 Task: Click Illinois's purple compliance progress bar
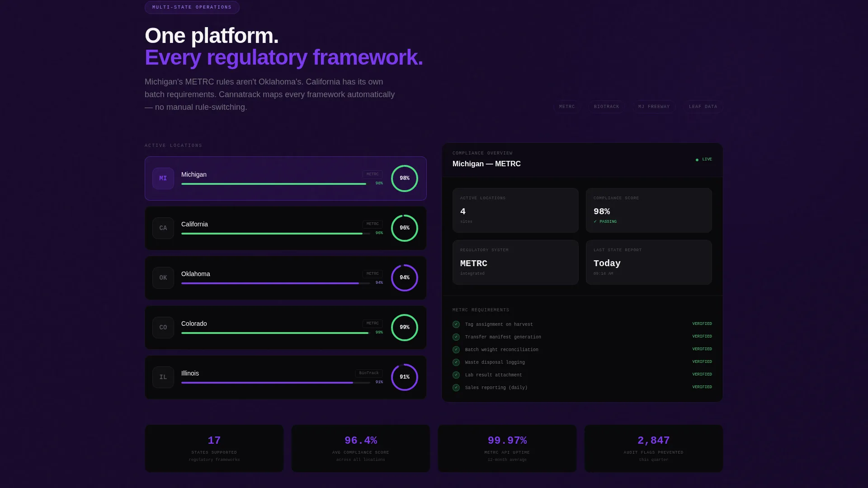coord(276,383)
